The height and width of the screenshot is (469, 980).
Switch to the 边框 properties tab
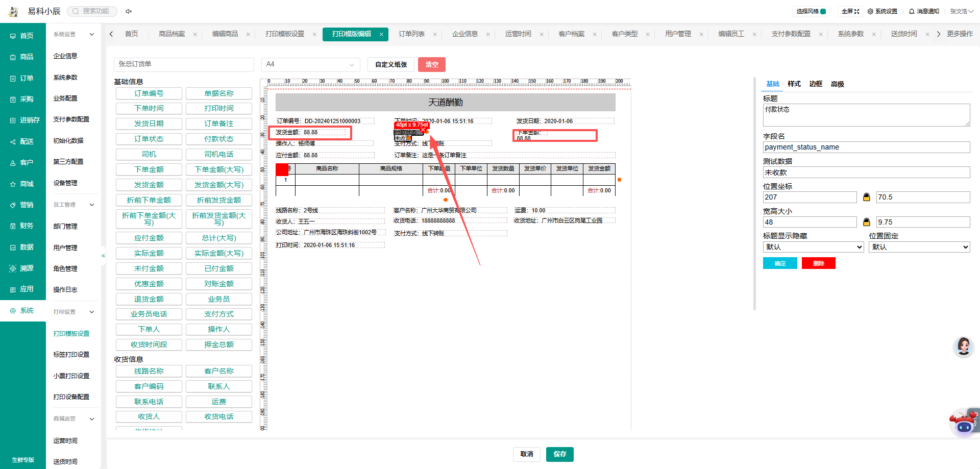[816, 84]
